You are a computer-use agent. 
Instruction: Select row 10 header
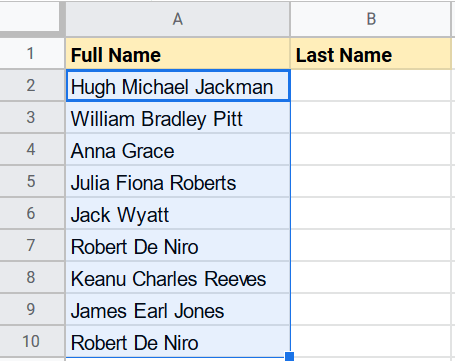(x=32, y=341)
